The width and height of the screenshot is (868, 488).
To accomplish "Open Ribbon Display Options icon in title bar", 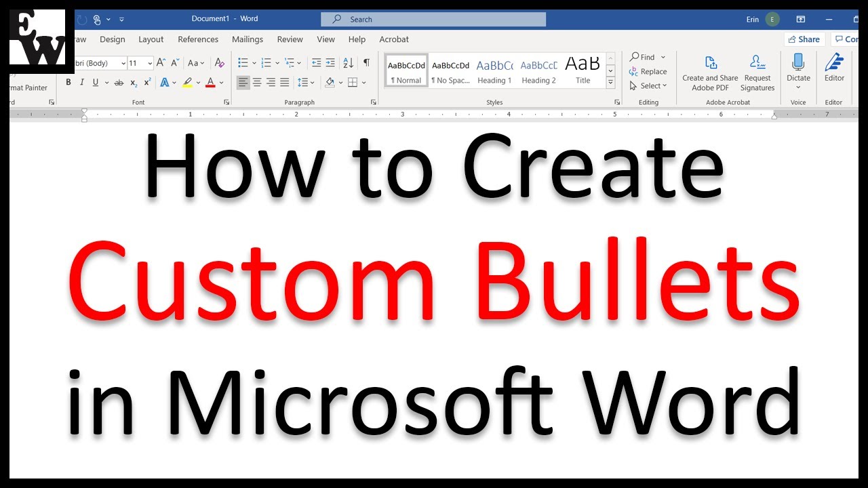I will coord(801,19).
